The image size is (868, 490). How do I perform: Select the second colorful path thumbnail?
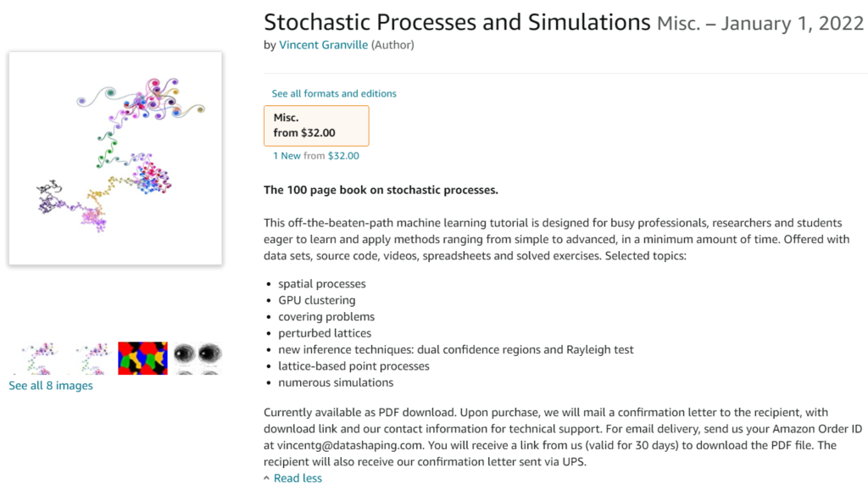coord(91,359)
